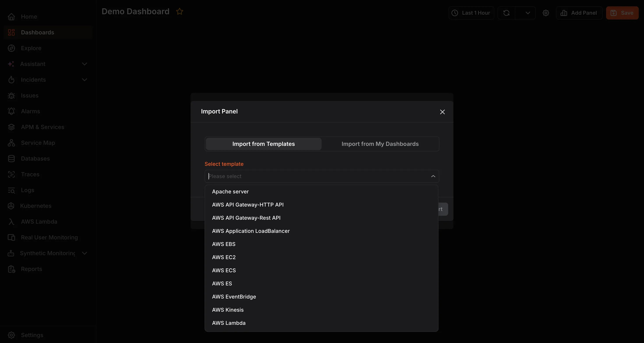Click the Kubernetes icon
The height and width of the screenshot is (343, 644).
11,206
